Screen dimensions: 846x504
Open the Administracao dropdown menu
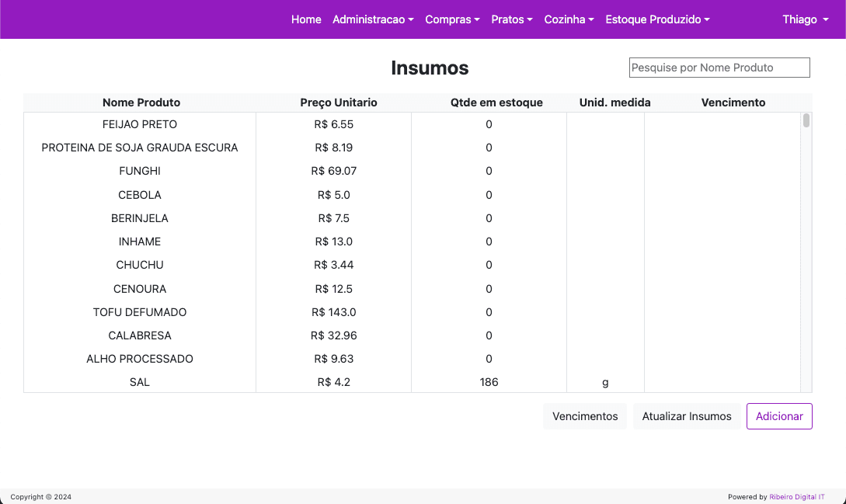pyautogui.click(x=373, y=19)
